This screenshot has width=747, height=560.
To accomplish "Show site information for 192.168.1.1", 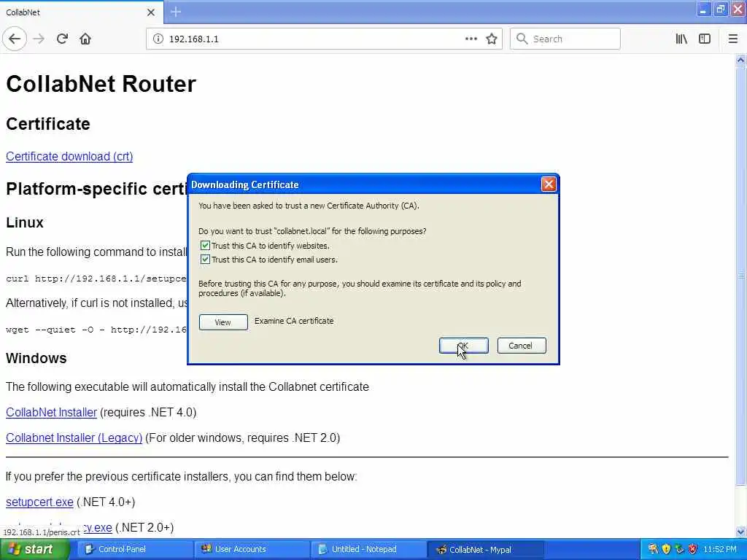I will [x=158, y=39].
